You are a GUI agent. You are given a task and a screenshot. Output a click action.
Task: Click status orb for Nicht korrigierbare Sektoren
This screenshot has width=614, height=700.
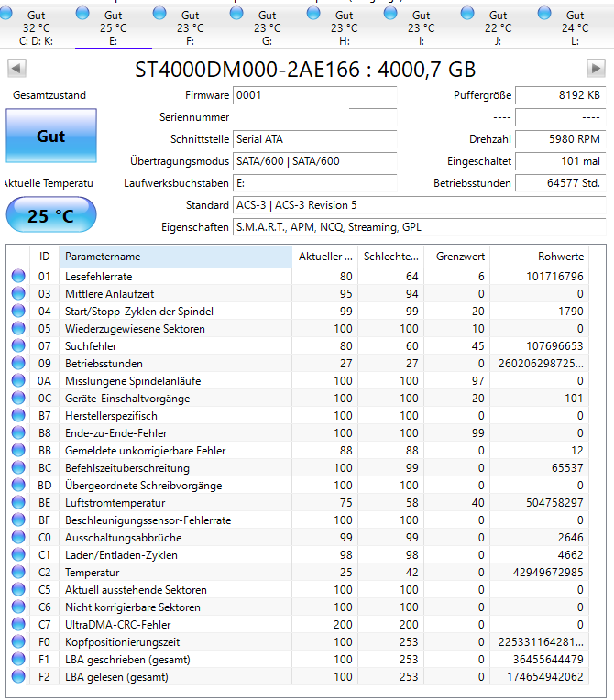point(18,607)
